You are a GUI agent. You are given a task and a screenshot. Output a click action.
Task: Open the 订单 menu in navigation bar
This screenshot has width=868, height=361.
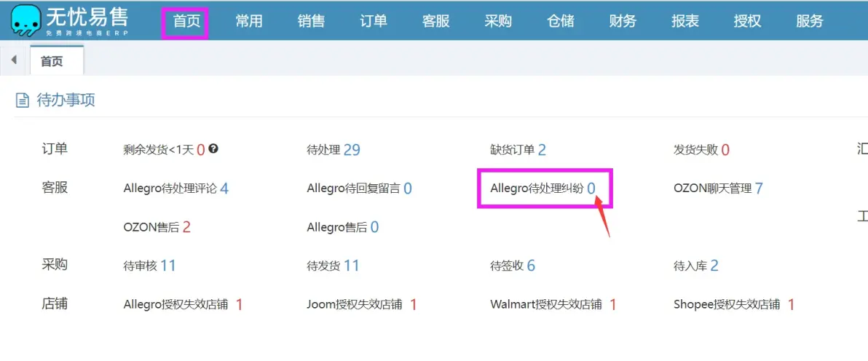coord(373,22)
